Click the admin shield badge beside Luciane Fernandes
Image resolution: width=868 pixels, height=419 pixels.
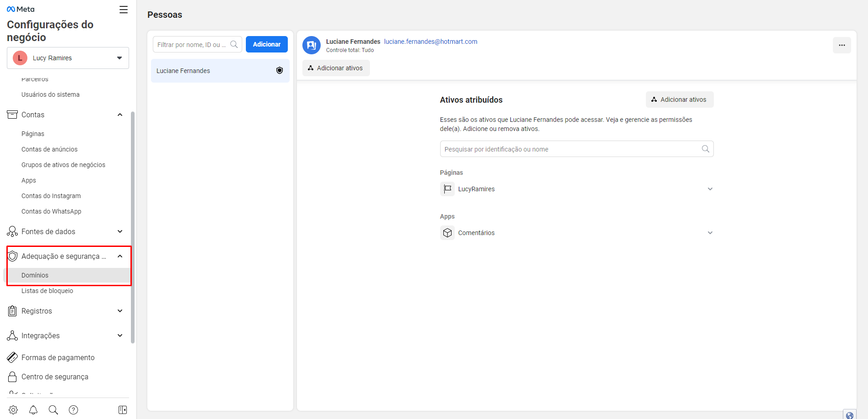click(x=280, y=70)
